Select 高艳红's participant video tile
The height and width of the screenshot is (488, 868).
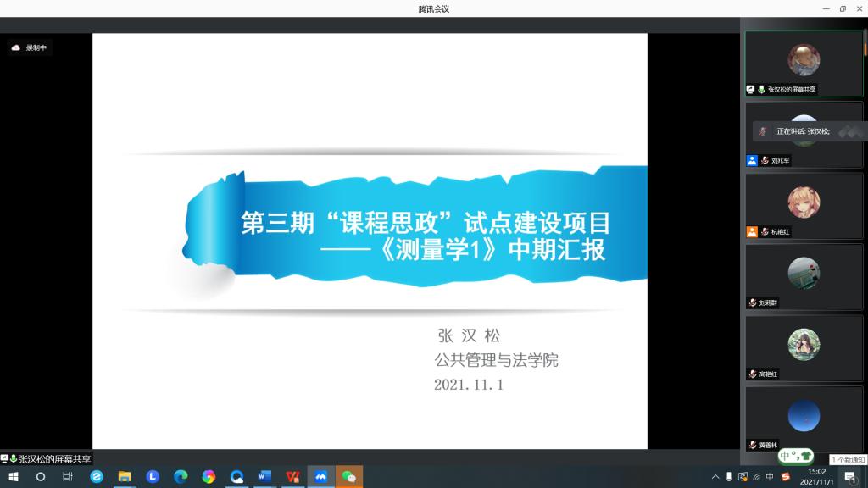point(804,347)
